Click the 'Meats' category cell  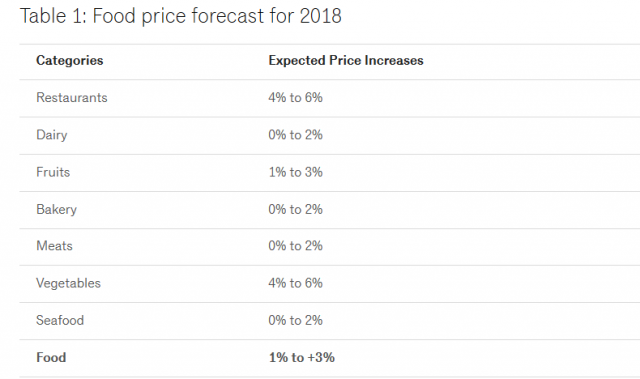[54, 246]
